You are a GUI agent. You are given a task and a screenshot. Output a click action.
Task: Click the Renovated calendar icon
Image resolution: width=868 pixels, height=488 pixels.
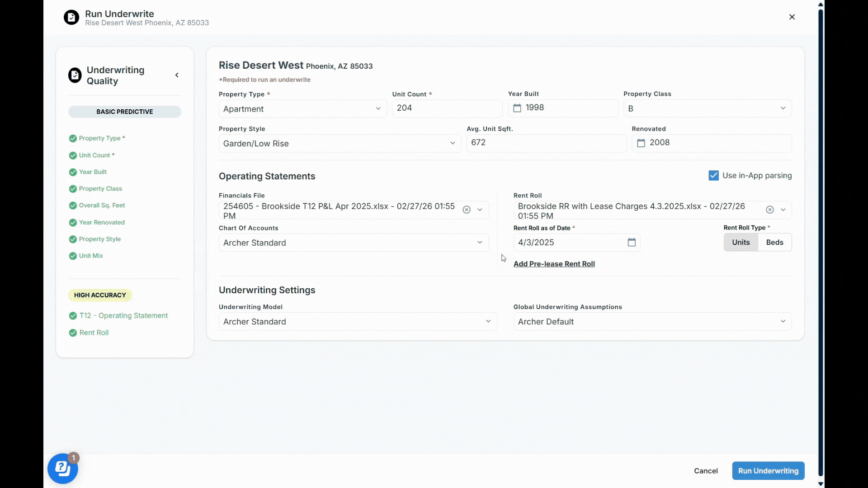641,143
